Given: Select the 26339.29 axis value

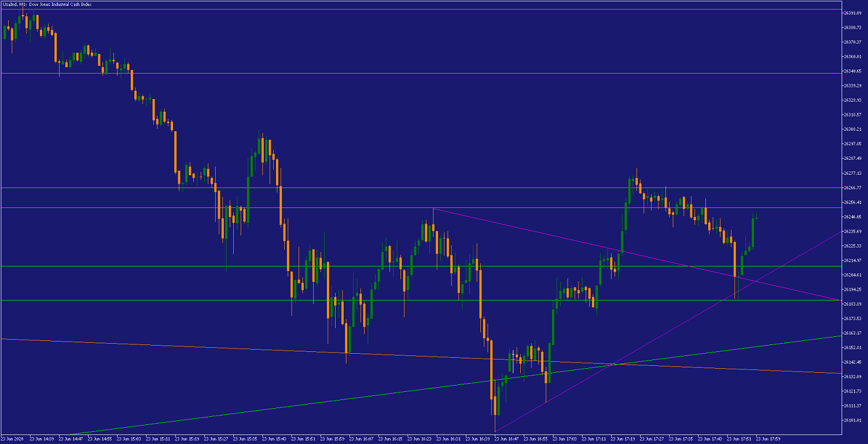Looking at the screenshot, I should coord(852,86).
